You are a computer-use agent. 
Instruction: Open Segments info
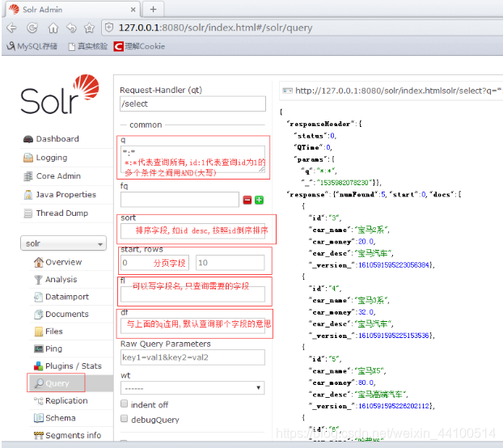(x=73, y=435)
